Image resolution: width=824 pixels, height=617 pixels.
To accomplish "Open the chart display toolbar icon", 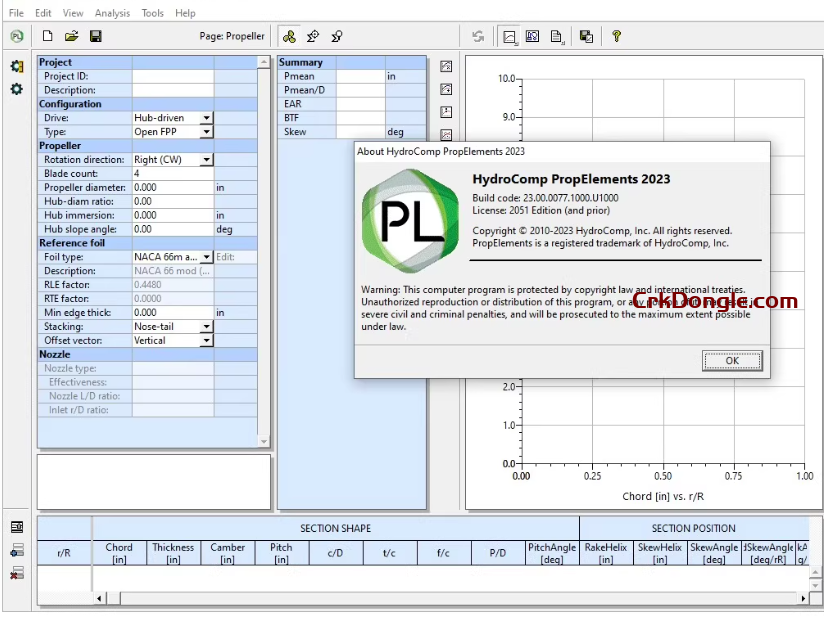I will [x=510, y=36].
